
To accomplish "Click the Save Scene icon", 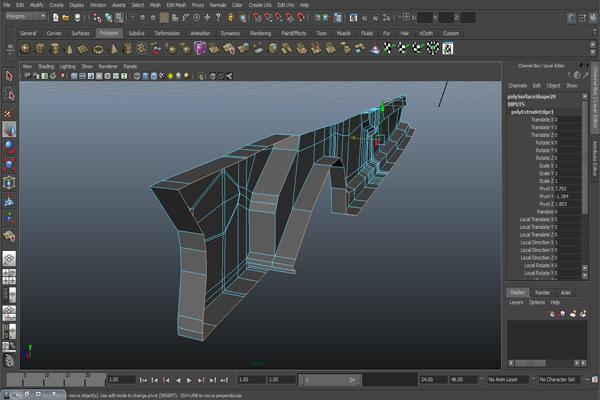I will [77, 17].
